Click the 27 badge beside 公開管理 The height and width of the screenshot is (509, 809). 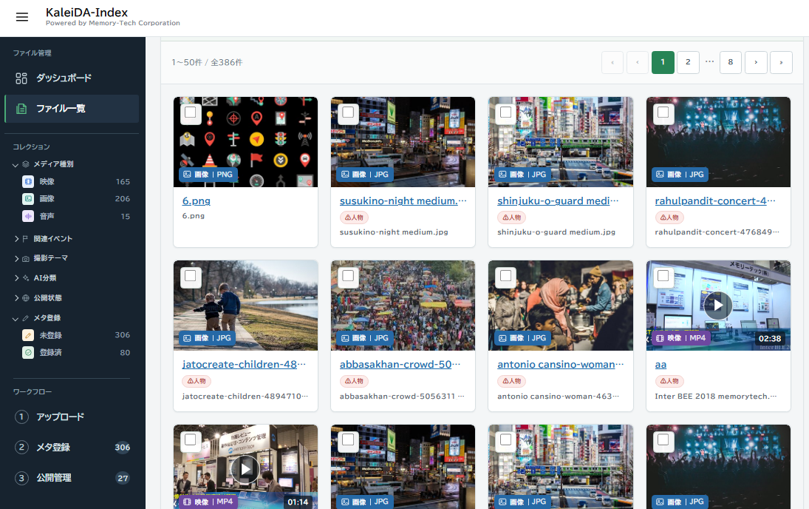(122, 478)
